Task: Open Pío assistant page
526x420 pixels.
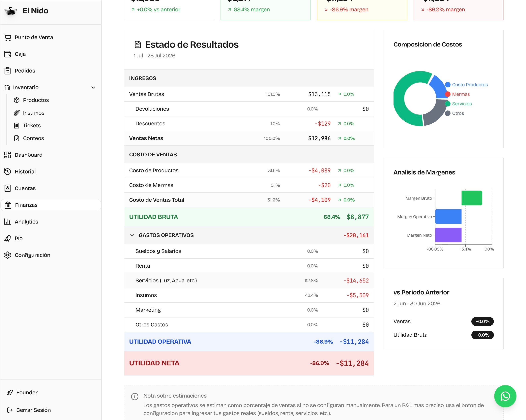Action: tap(51, 238)
